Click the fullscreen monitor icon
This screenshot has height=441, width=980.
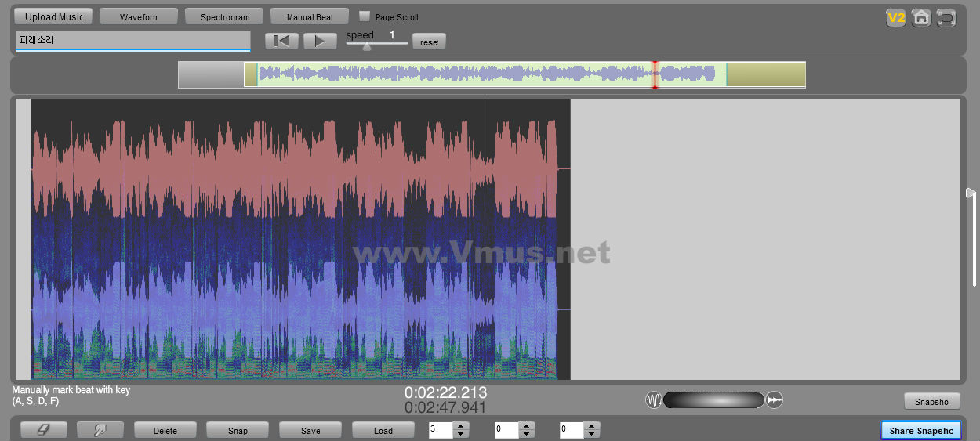tap(947, 18)
